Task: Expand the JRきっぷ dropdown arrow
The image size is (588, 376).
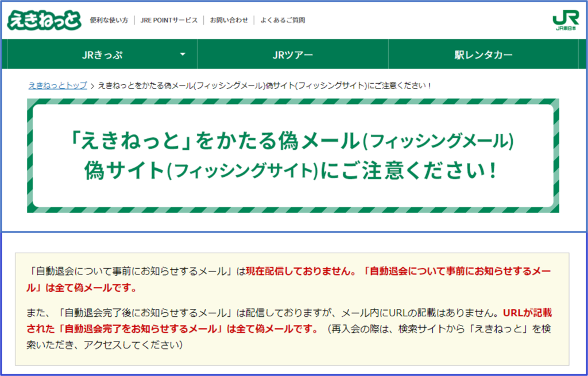Action: 183,55
